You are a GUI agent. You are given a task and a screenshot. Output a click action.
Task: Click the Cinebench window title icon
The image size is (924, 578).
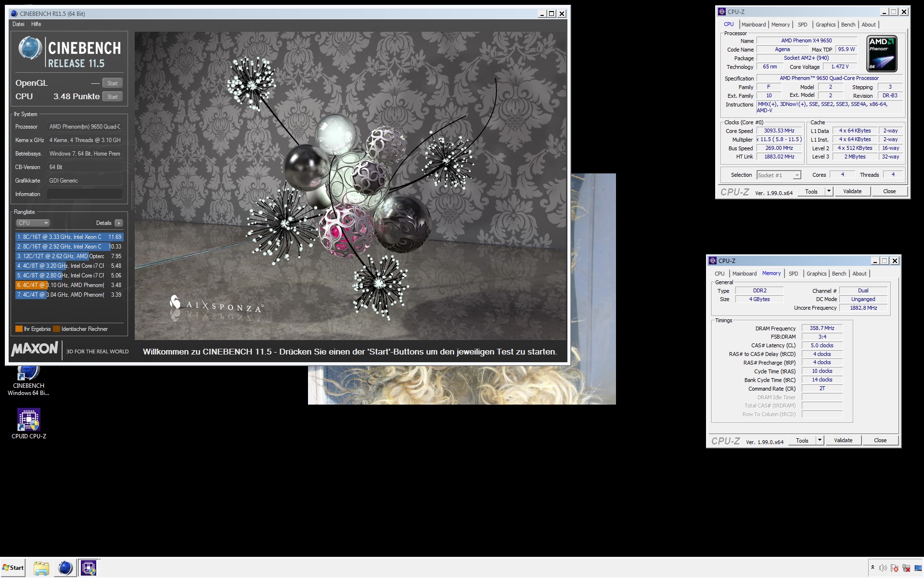coord(14,13)
